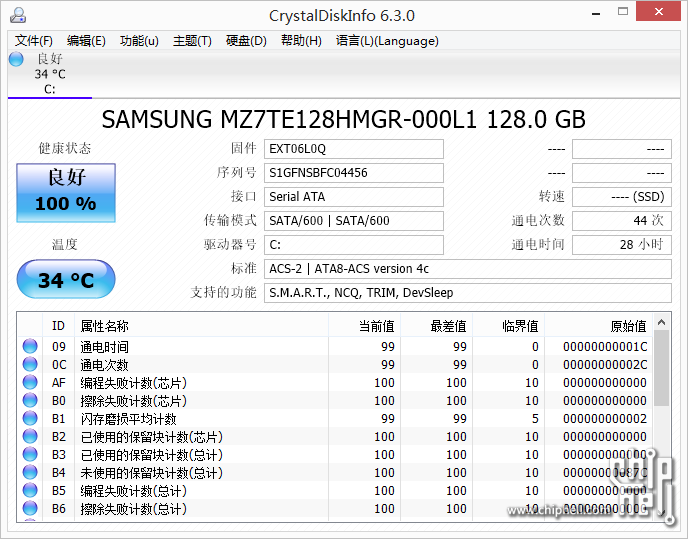Select the 闪存磨损平均计数 attribute row

point(335,418)
